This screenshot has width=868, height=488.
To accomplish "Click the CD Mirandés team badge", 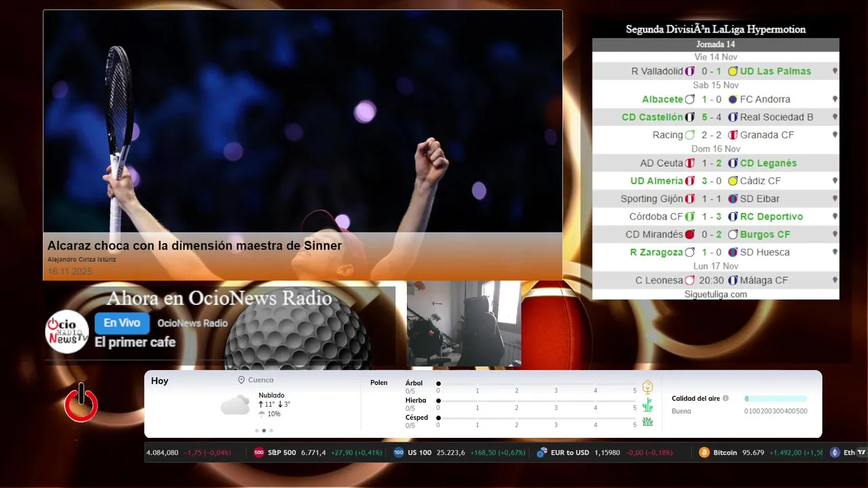I will [690, 235].
